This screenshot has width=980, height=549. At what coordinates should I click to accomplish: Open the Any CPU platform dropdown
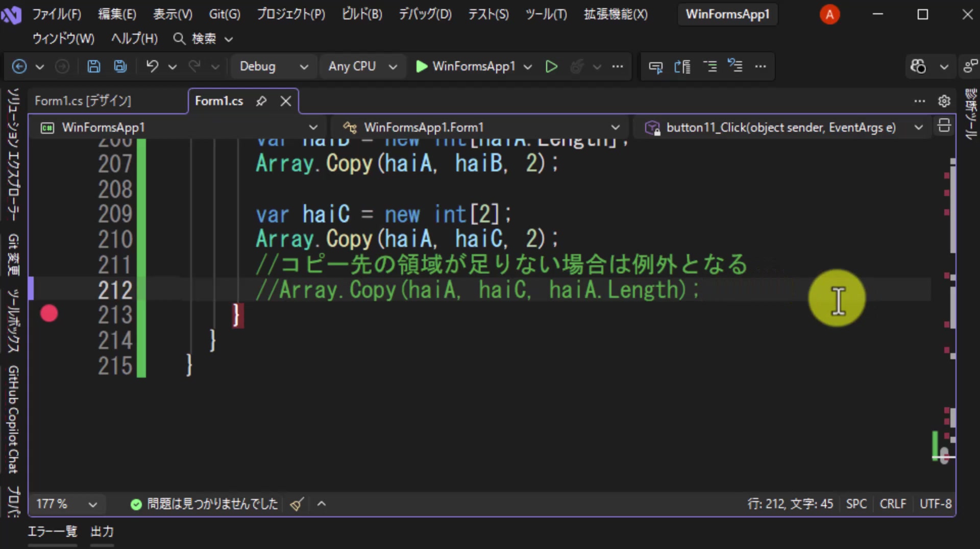pos(362,66)
